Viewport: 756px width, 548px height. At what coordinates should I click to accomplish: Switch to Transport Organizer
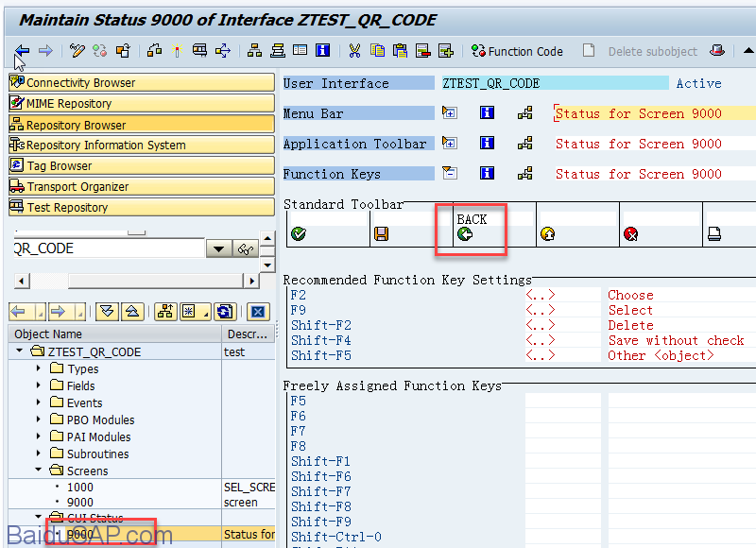[x=142, y=187]
